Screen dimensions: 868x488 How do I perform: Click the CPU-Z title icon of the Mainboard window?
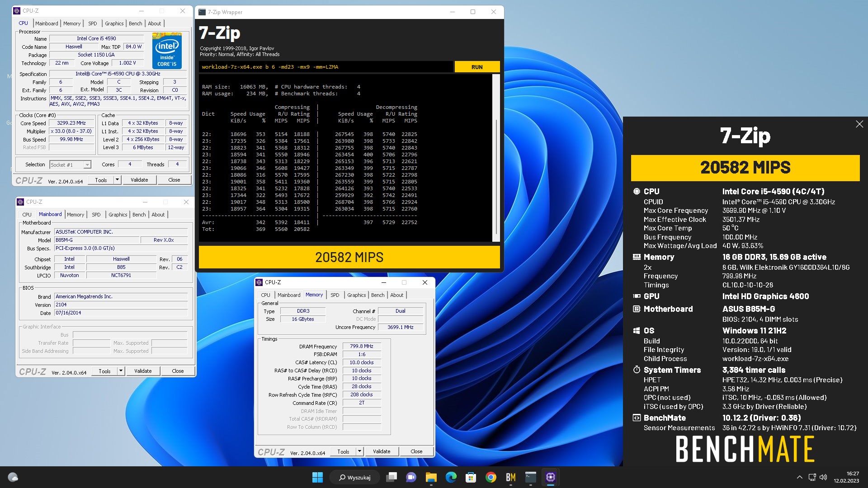(x=20, y=202)
